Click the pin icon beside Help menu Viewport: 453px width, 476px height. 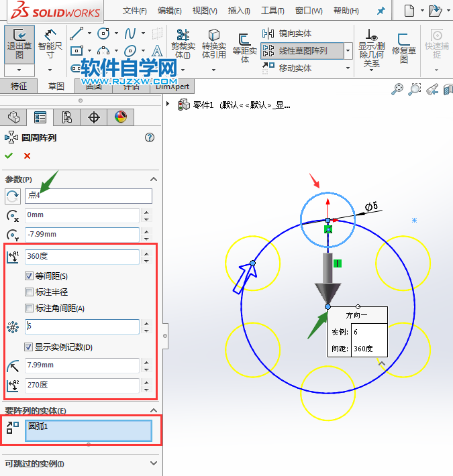point(381,11)
